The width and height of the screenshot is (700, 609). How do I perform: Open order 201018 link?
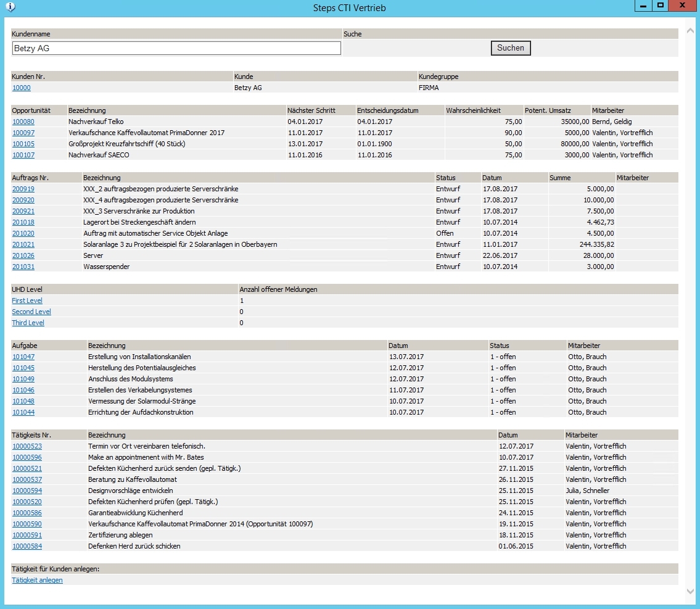[x=23, y=222]
